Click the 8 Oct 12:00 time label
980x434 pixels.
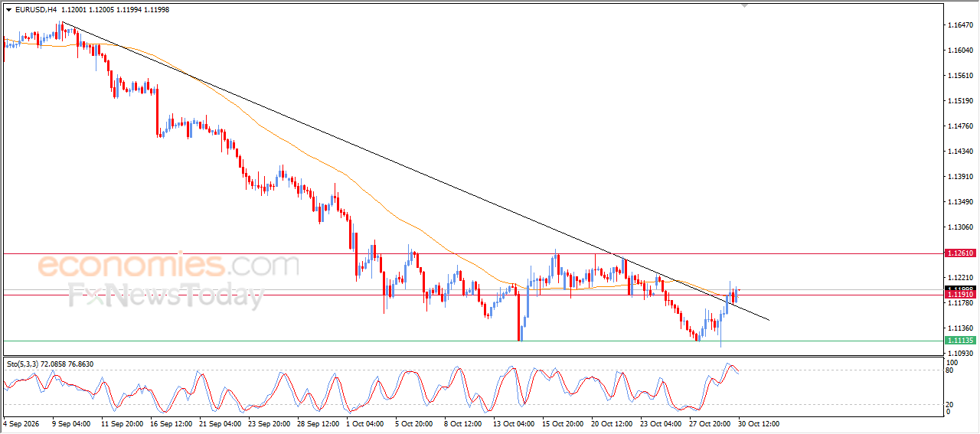coord(463,423)
